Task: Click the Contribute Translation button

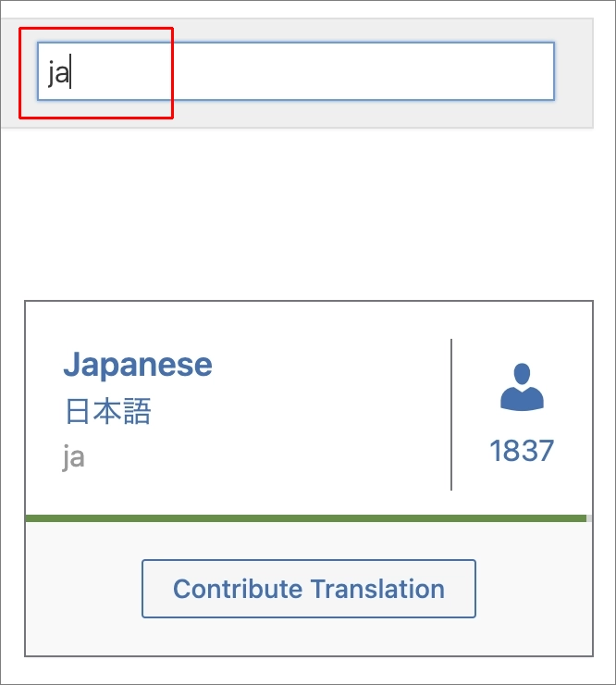Action: 309,589
